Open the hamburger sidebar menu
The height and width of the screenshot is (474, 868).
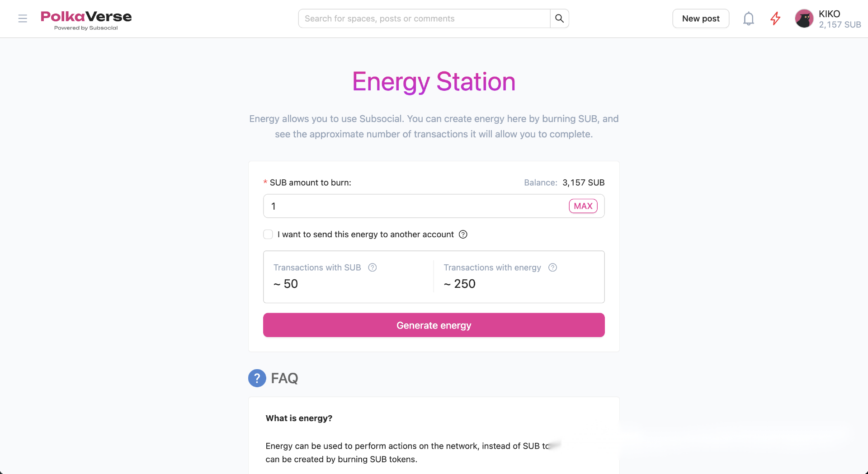point(23,19)
